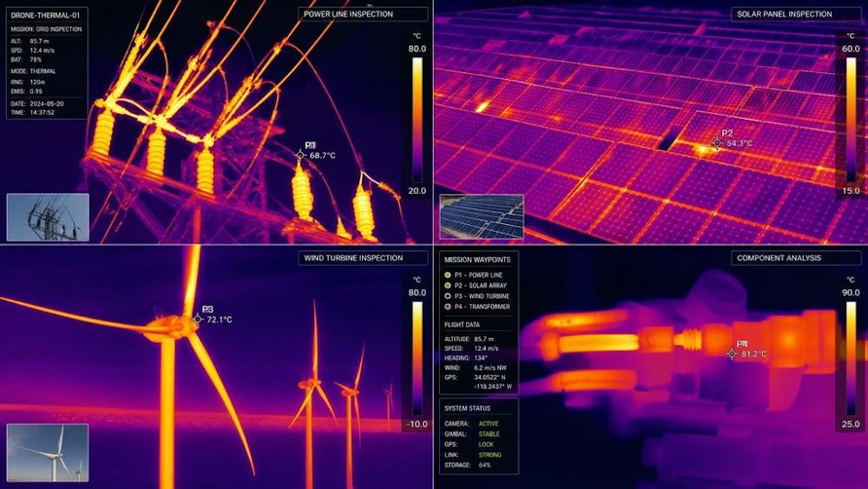Click the STORAGE: 64% status row

point(468,466)
